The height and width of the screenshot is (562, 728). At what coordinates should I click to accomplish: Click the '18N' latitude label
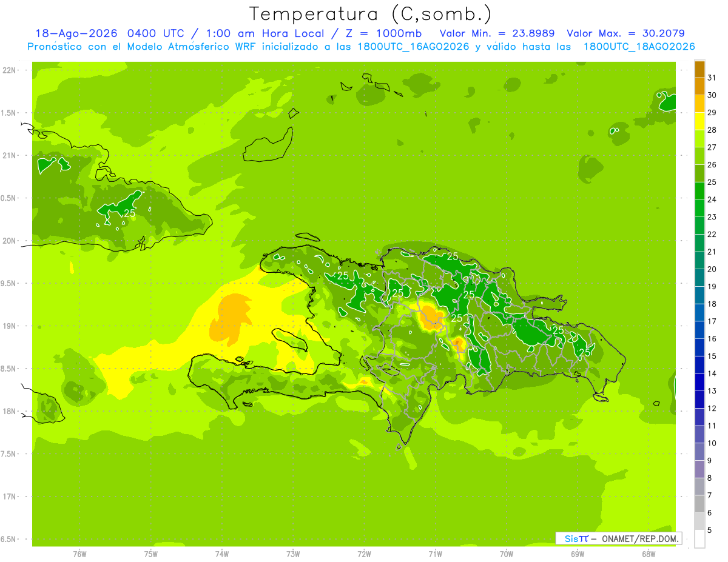(10, 411)
